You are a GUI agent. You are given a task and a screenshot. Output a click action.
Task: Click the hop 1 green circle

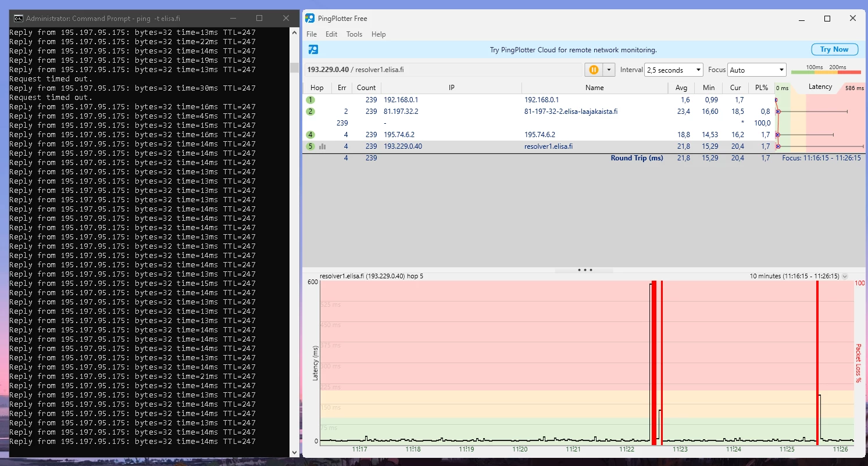(310, 100)
